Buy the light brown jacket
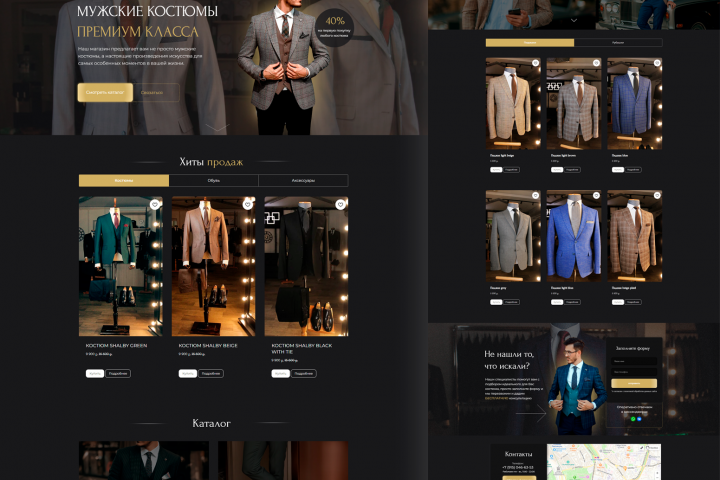Image resolution: width=720 pixels, height=480 pixels. (x=557, y=169)
